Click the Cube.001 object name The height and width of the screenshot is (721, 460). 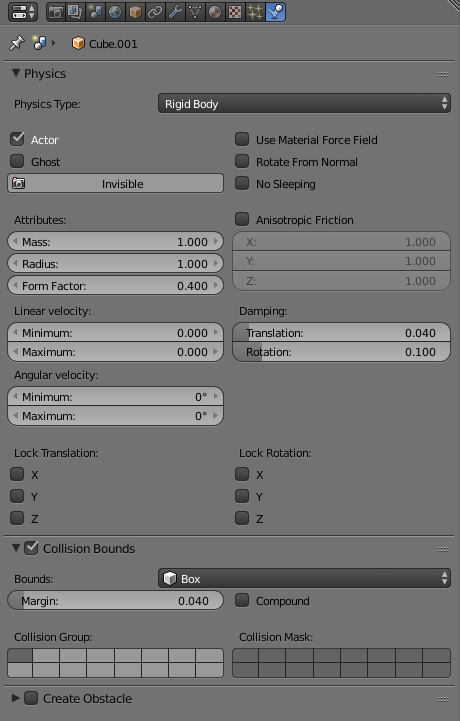click(x=113, y=44)
